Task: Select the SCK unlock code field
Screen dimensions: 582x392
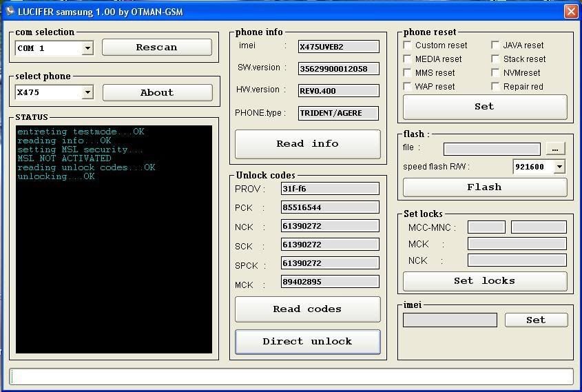Action: click(330, 245)
